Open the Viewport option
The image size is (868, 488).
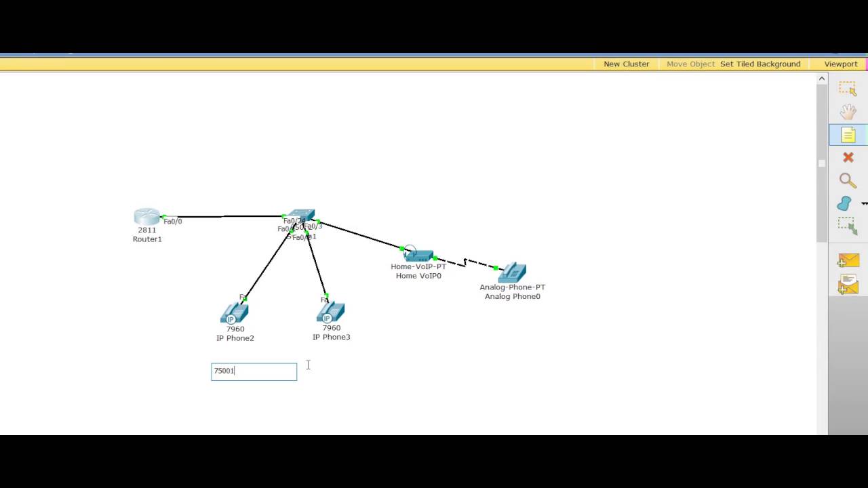tap(841, 64)
